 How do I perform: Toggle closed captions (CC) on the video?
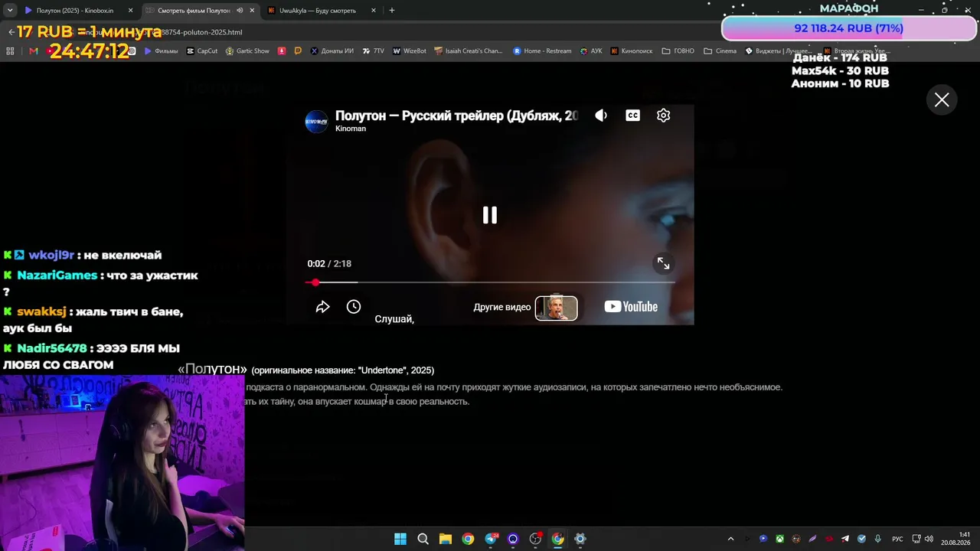(x=632, y=116)
